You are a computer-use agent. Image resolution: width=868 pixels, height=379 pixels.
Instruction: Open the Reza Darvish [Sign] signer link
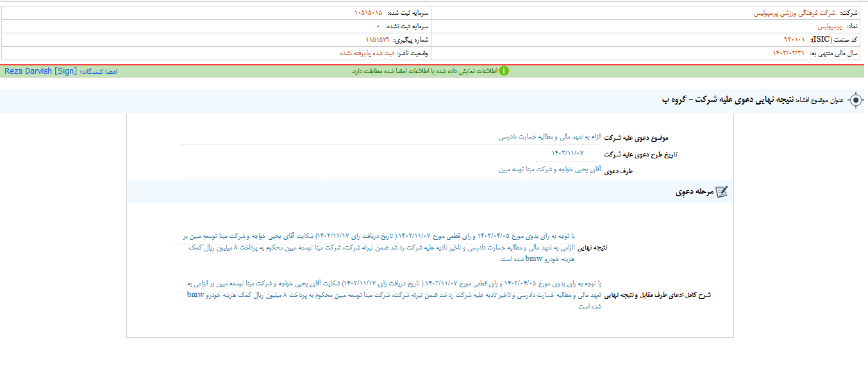(x=40, y=71)
